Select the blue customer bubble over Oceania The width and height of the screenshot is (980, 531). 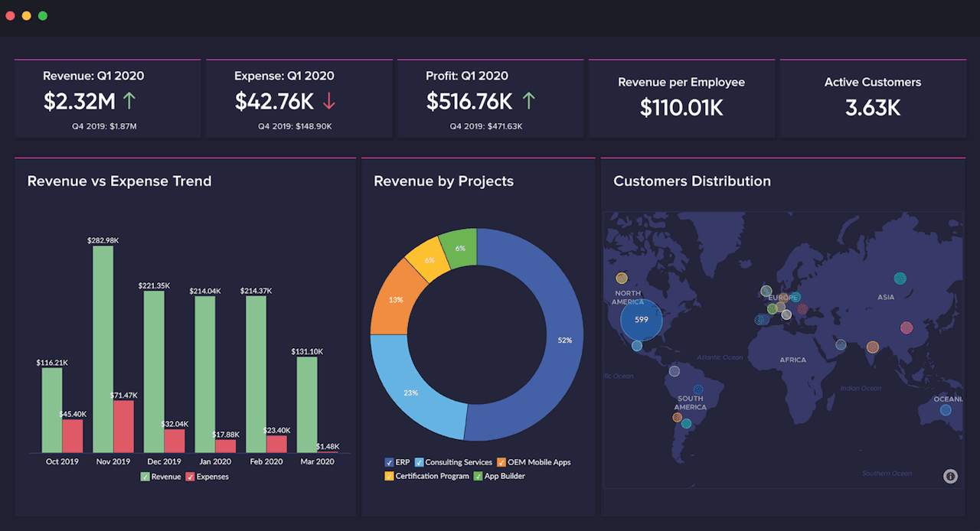pos(946,410)
